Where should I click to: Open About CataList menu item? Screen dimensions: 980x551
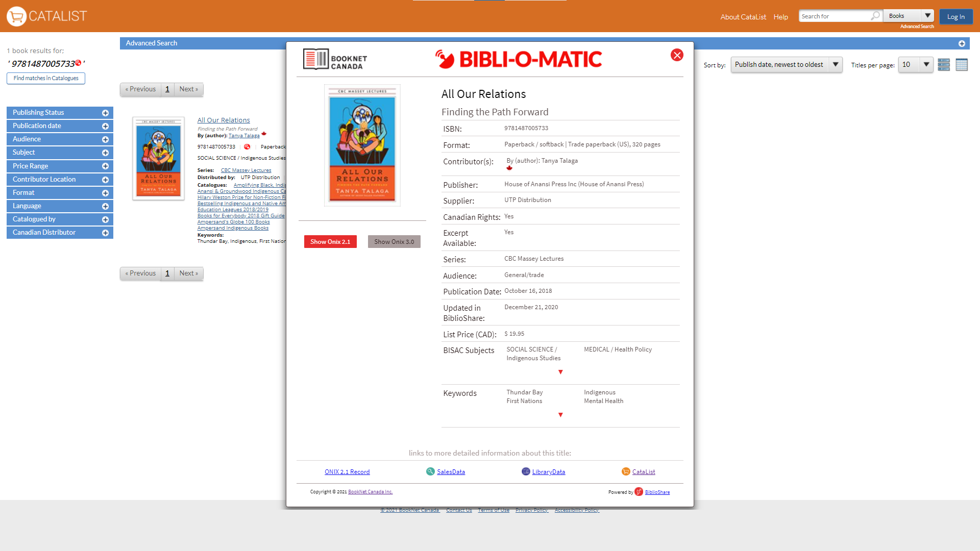pos(743,17)
